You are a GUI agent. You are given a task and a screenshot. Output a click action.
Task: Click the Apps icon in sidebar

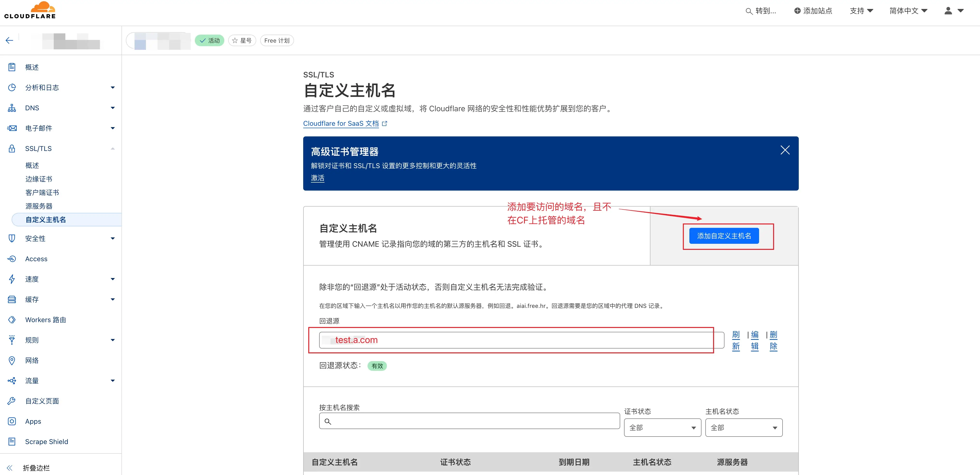[x=12, y=421]
